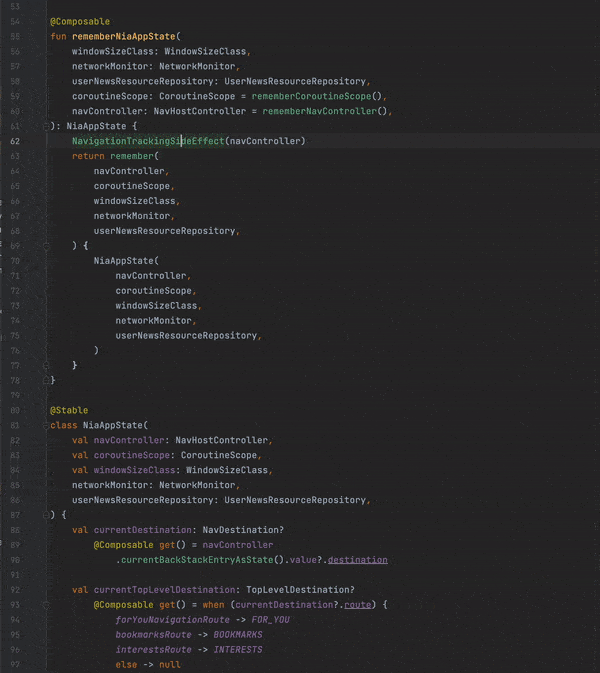This screenshot has height=673, width=600.
Task: Click the TopLevelDestination? type on line 92
Action: [300, 590]
